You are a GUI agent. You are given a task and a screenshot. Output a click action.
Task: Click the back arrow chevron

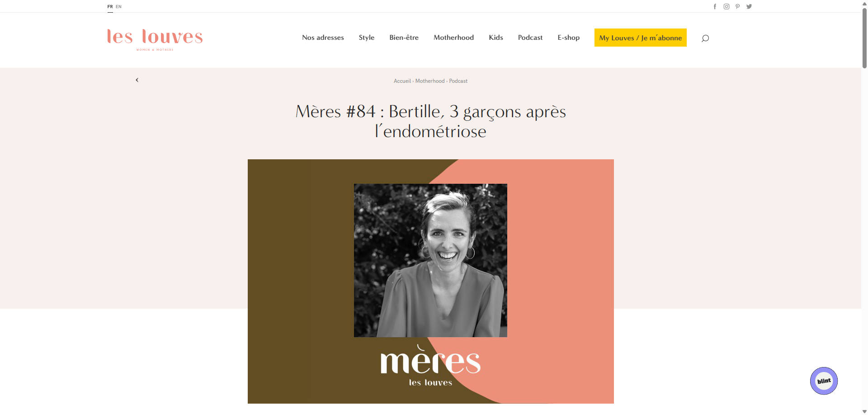(137, 80)
